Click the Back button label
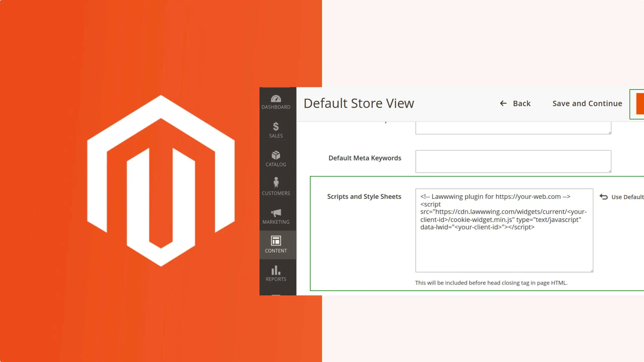The height and width of the screenshot is (362, 644). 521,103
